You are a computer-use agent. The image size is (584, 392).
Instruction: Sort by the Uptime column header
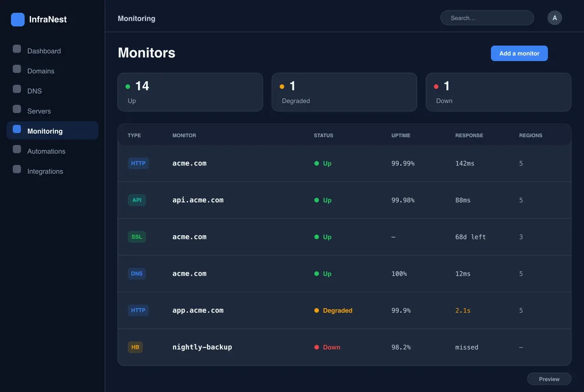coord(401,135)
